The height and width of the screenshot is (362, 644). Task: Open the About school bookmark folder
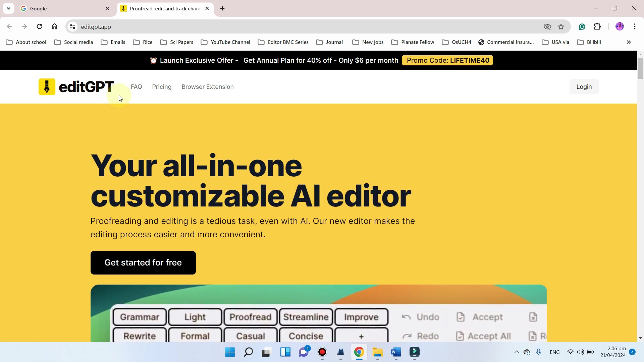point(26,42)
